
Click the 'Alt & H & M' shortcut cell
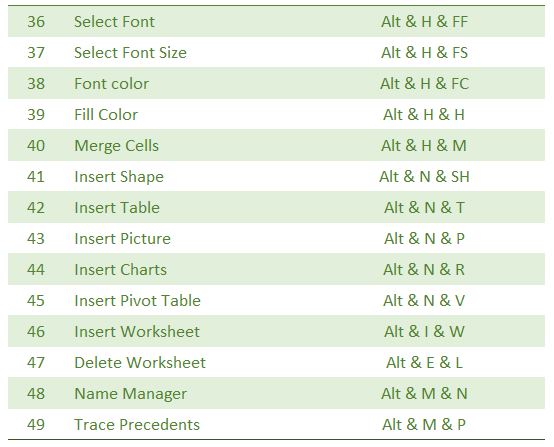(424, 146)
